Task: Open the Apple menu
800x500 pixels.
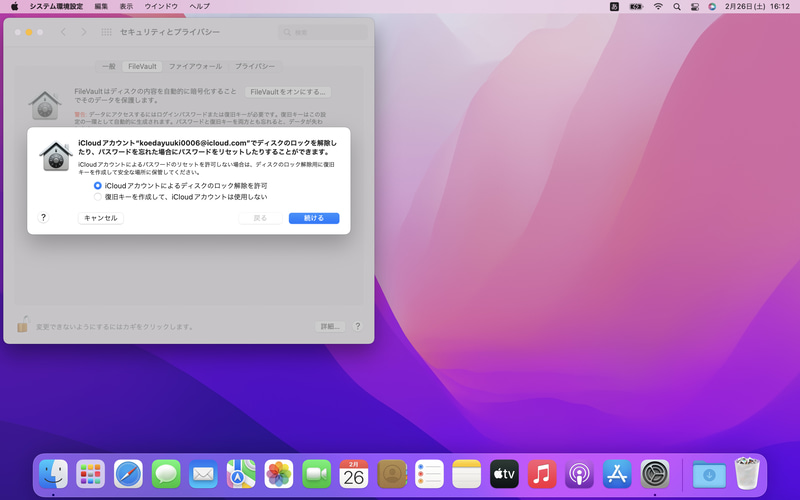Action: [15, 7]
